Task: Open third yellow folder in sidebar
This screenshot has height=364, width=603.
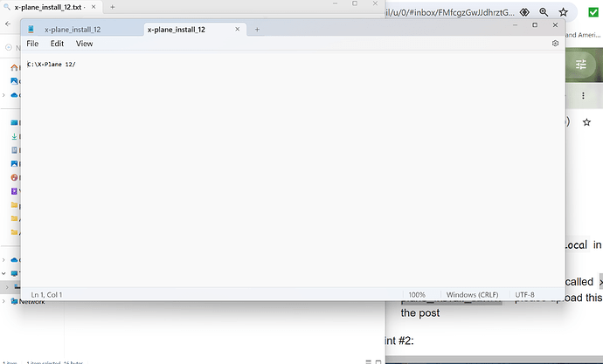Action: pyautogui.click(x=14, y=232)
